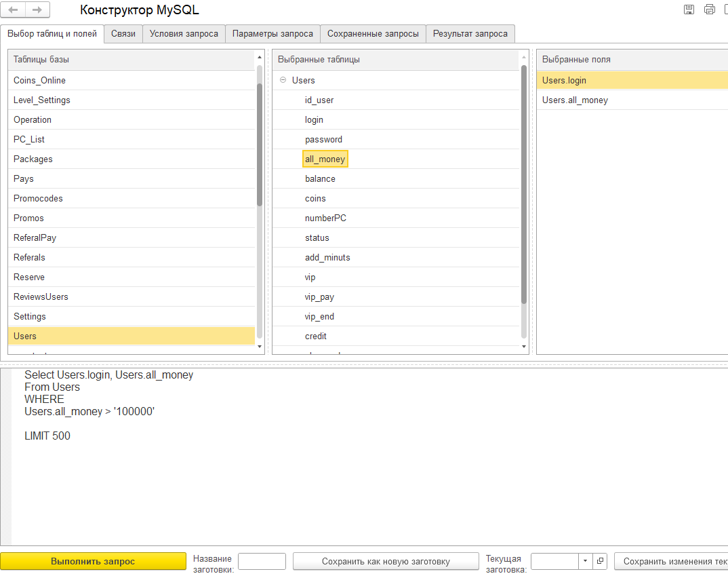The width and height of the screenshot is (728, 578).
Task: Select the balance field
Action: coord(320,178)
